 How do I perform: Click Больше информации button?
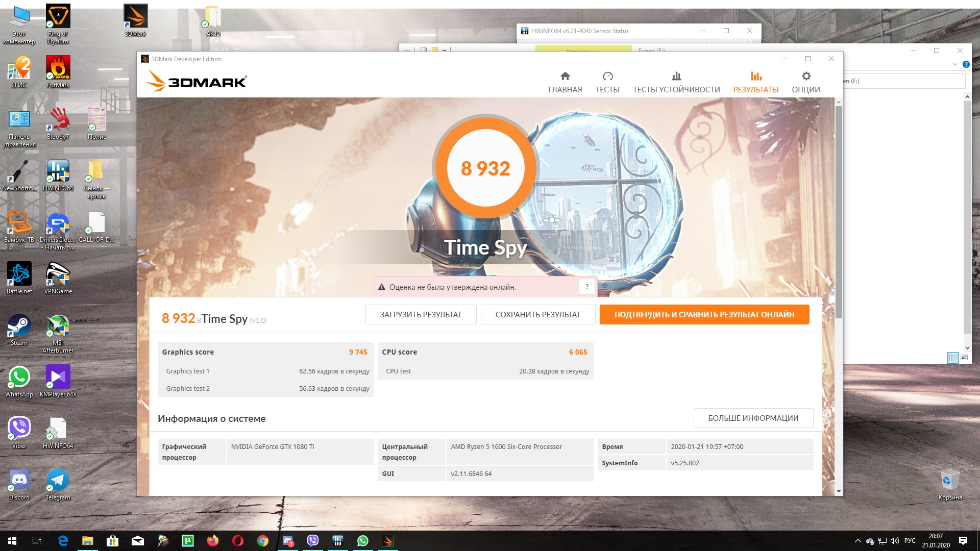753,418
